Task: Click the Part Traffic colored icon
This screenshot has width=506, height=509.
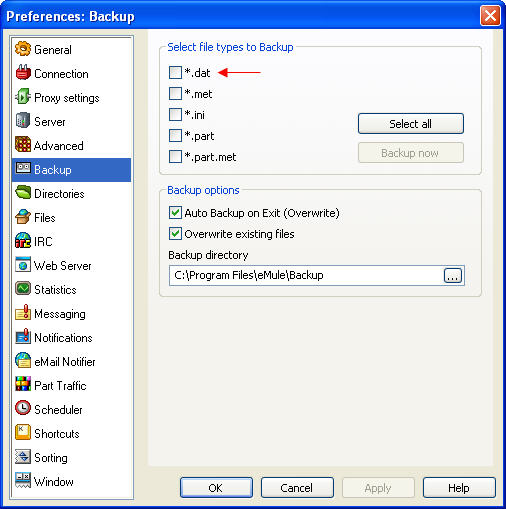Action: [23, 385]
